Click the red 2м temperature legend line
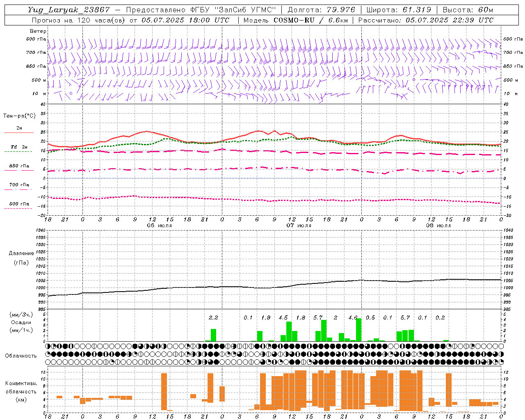 click(x=19, y=133)
